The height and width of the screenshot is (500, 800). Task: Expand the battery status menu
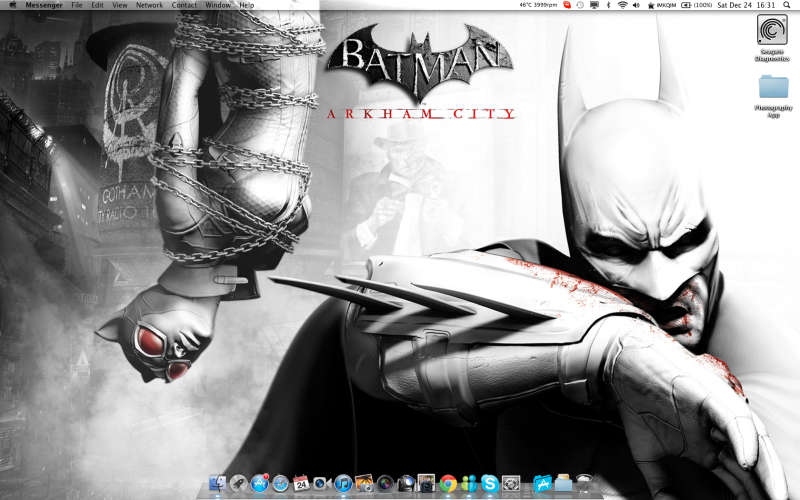686,5
